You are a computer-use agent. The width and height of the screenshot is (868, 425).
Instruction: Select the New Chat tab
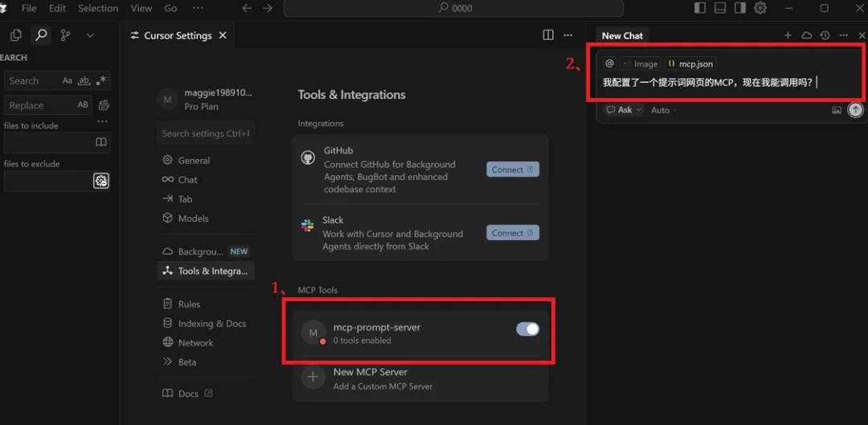[622, 35]
